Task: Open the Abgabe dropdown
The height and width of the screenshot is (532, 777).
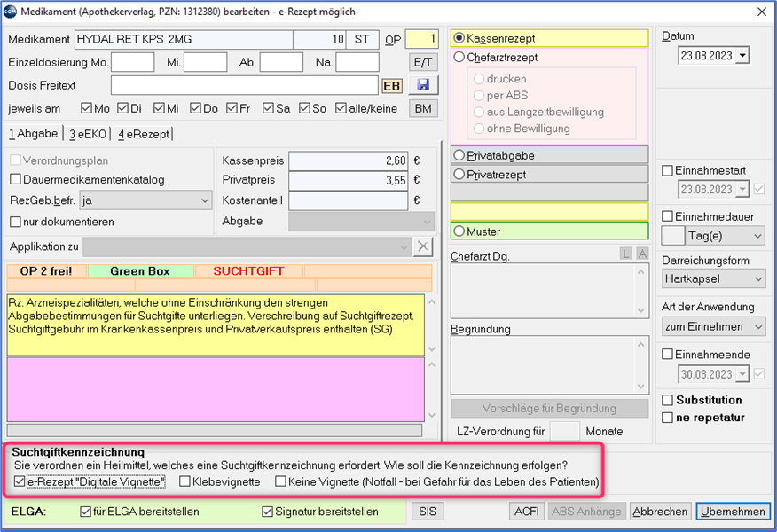Action: point(428,221)
